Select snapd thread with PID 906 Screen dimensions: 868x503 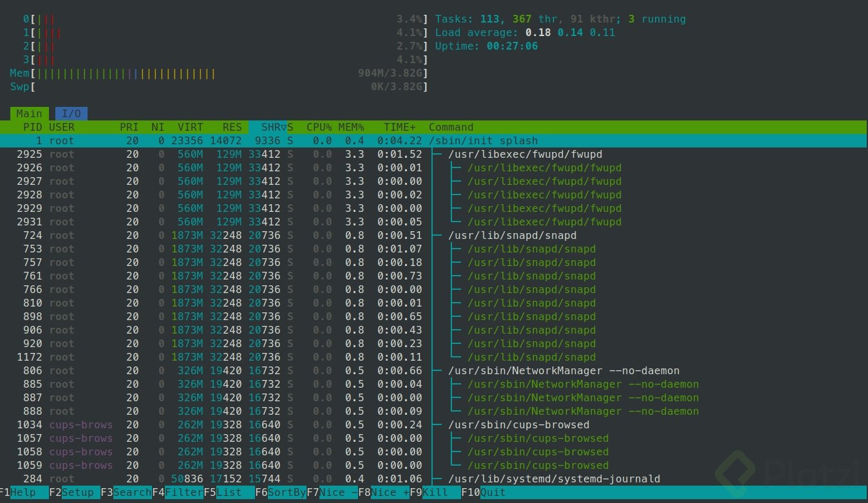pyautogui.click(x=434, y=330)
